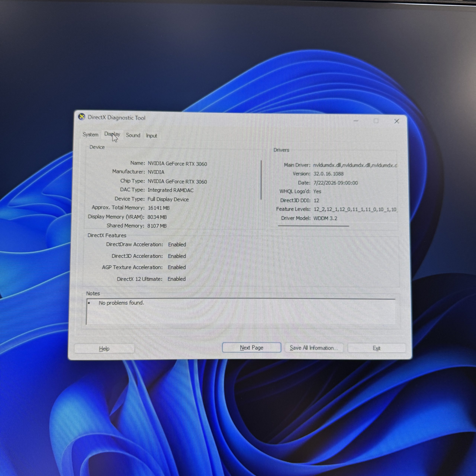The image size is (476, 476).
Task: Click the Feature Levels value list
Action: pyautogui.click(x=355, y=209)
